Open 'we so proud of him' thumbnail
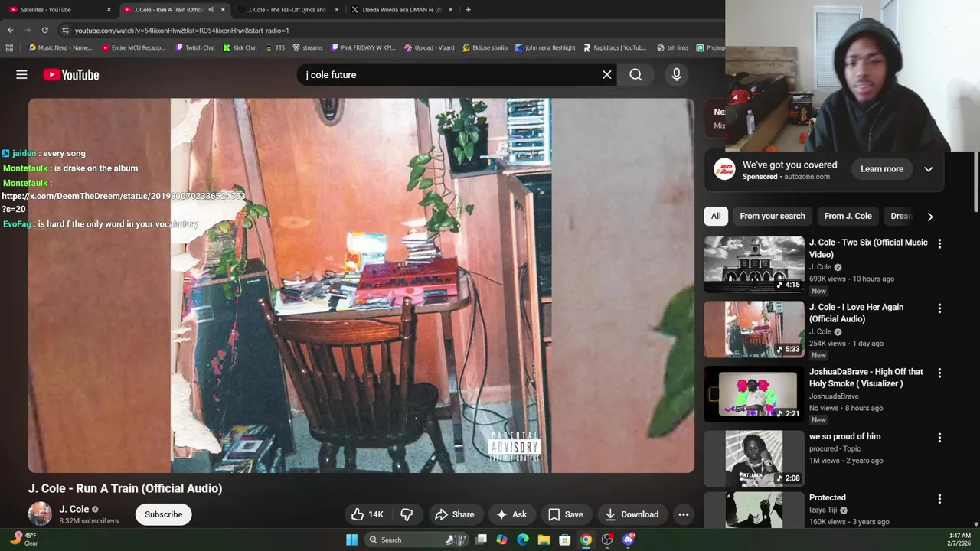The image size is (980, 551). click(x=754, y=458)
